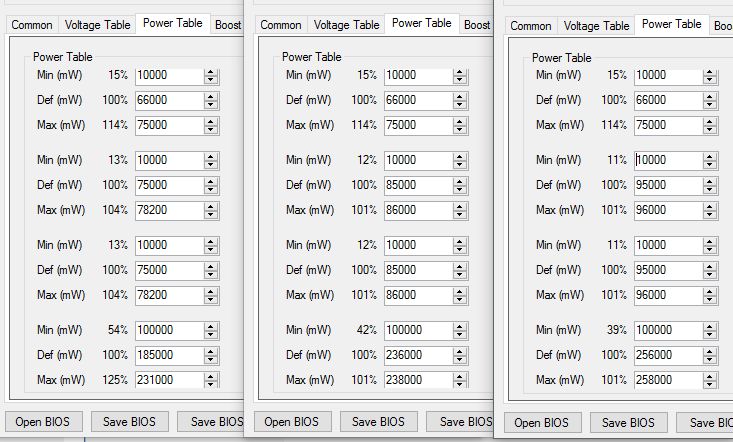Switch to Voltage Table tab in left window
Screen dimensions: 733x442
97,25
